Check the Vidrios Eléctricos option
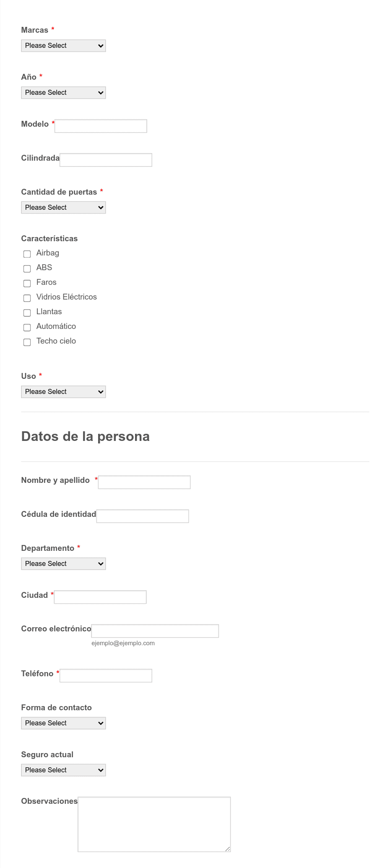 pyautogui.click(x=27, y=298)
